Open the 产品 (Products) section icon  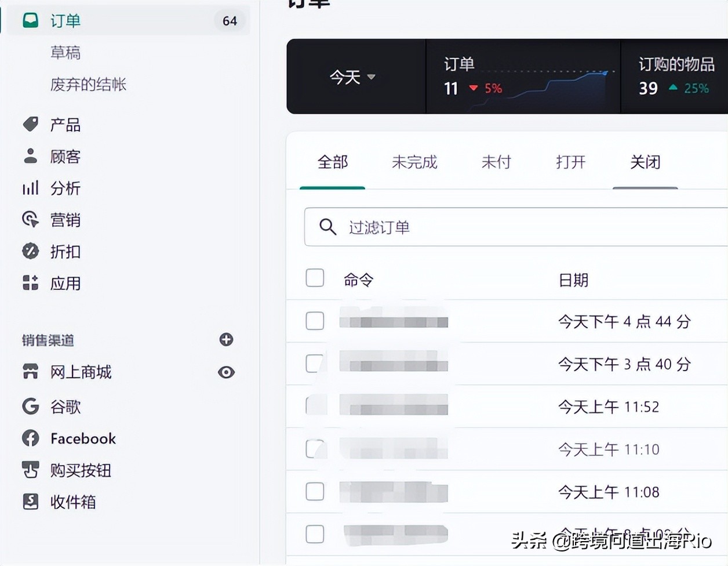(x=30, y=124)
